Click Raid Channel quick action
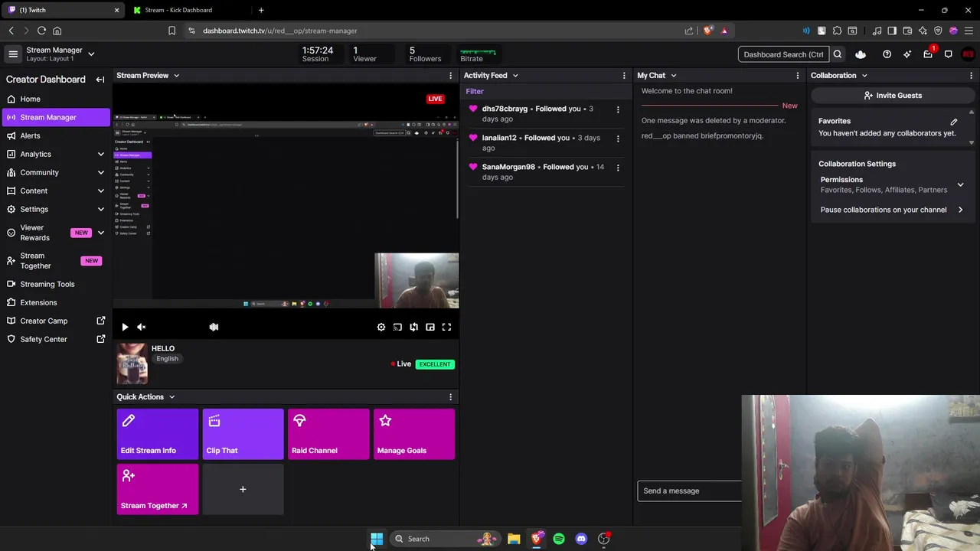 (328, 434)
